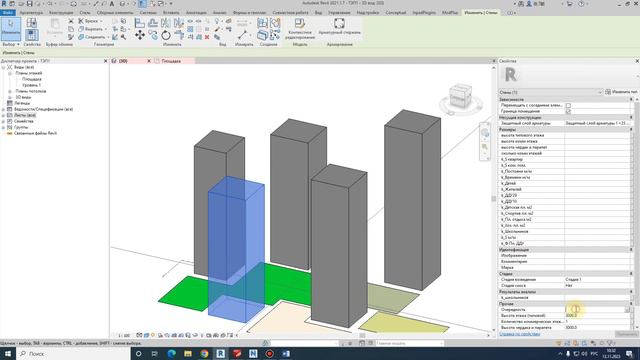640x360 pixels.
Task: Switch to Revit in the Windows taskbar
Action: 220,353
